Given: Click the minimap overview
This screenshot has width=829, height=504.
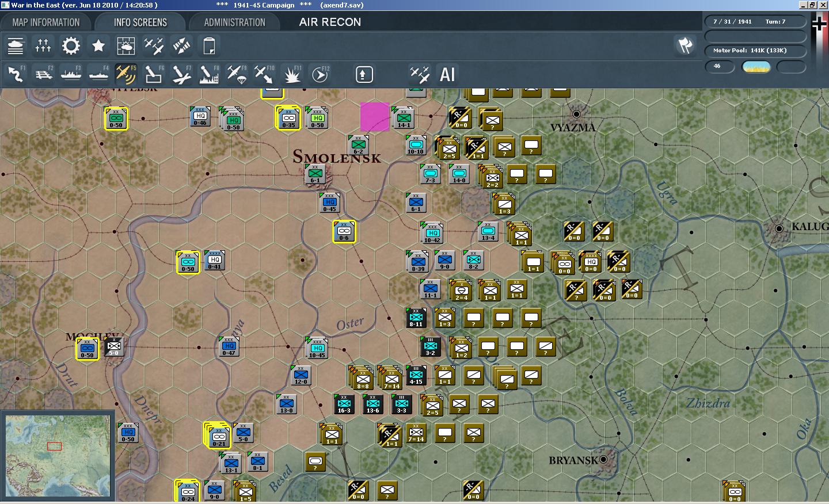Looking at the screenshot, I should (58, 456).
